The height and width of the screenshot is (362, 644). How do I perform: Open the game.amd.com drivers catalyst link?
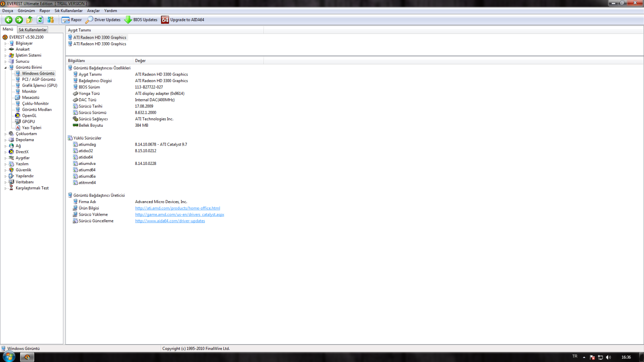(x=180, y=215)
